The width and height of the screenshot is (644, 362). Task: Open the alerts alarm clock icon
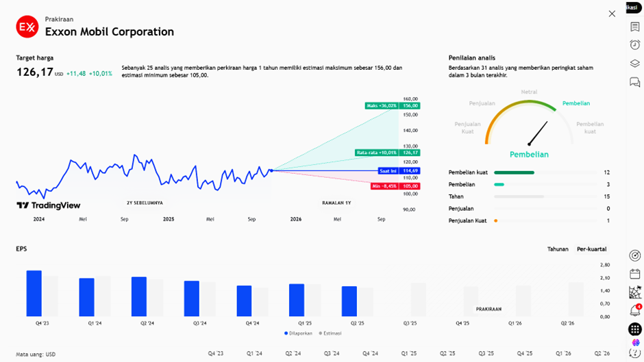click(634, 45)
